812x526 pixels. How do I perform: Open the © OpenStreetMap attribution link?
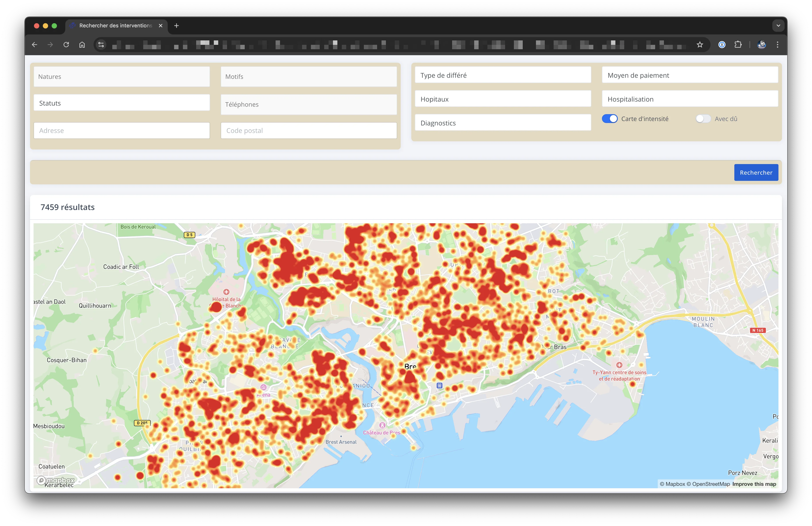click(x=708, y=484)
